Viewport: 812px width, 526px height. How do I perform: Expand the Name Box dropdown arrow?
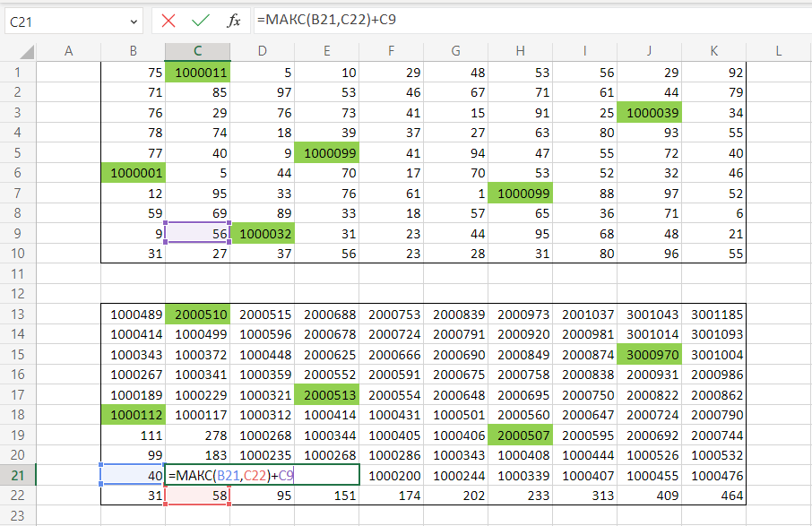[x=134, y=21]
